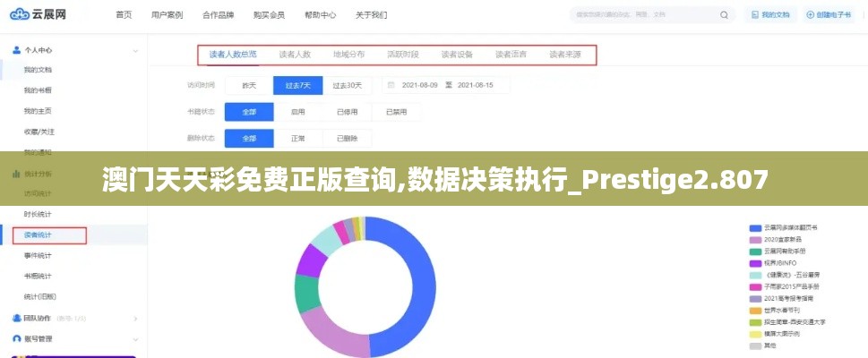
Task: Switch to 读者人数 tab
Action: tap(295, 55)
